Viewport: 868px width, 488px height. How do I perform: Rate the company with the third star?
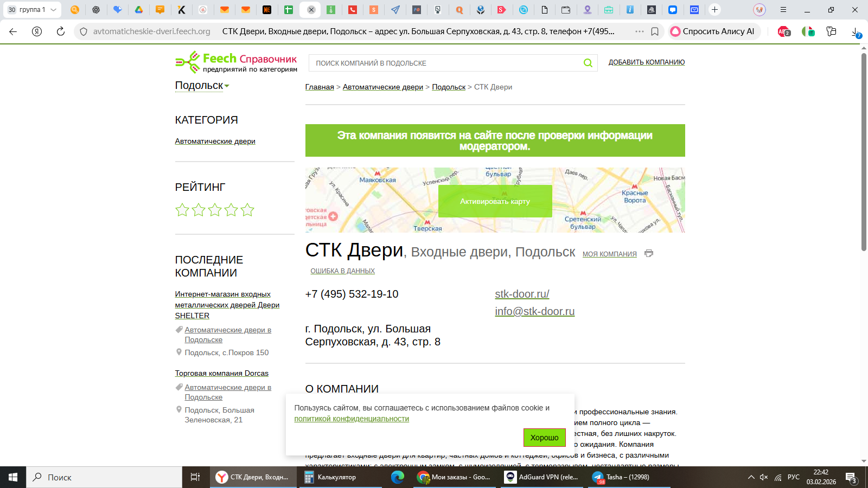tap(215, 210)
